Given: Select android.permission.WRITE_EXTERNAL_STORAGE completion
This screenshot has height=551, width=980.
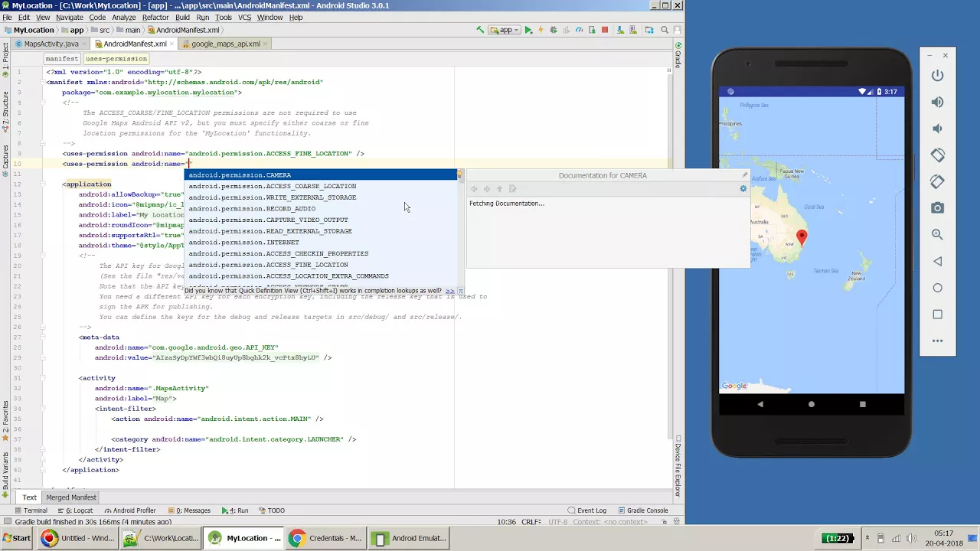Looking at the screenshot, I should click(321, 197).
